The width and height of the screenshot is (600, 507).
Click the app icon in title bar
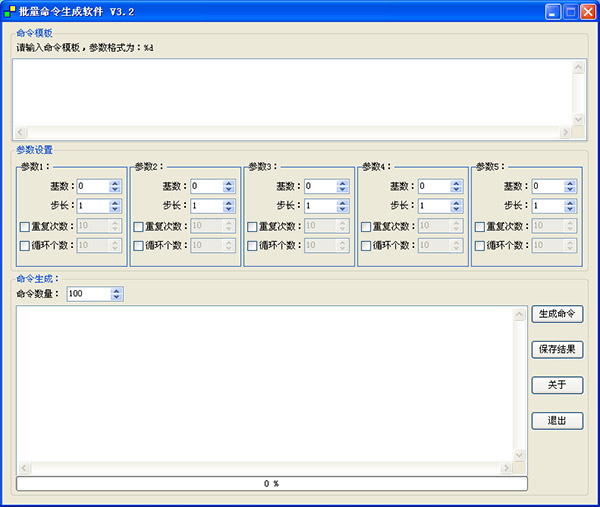click(x=10, y=11)
